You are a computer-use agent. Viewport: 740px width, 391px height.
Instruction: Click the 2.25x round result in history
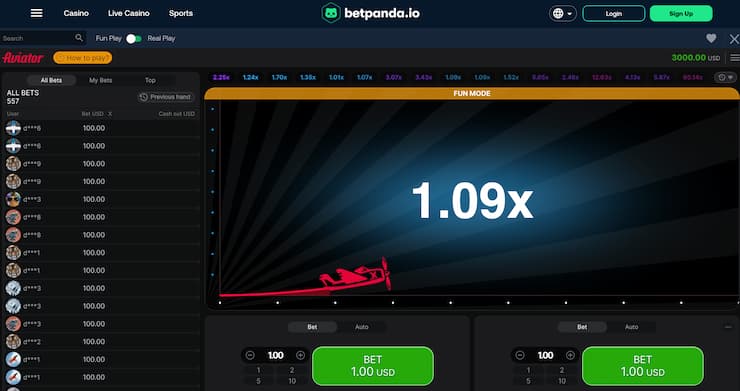coord(221,77)
